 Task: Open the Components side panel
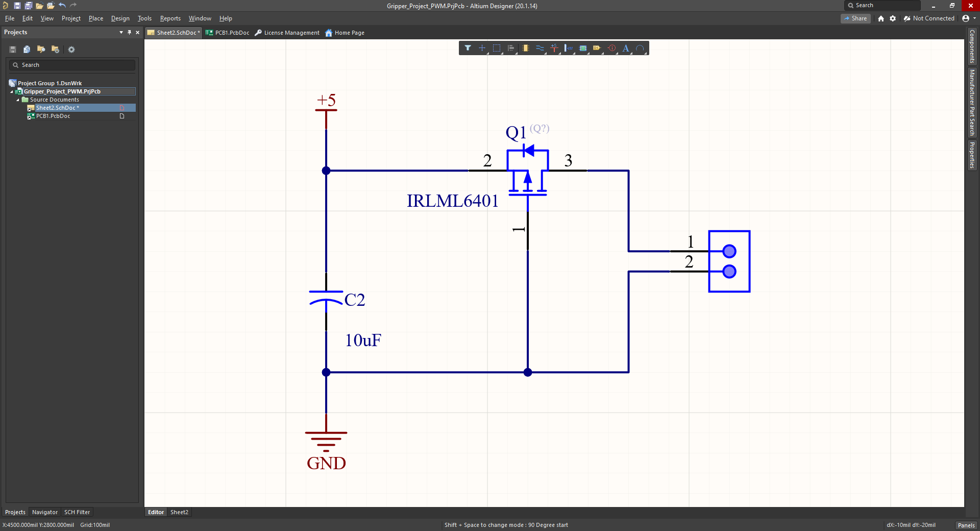pos(972,46)
